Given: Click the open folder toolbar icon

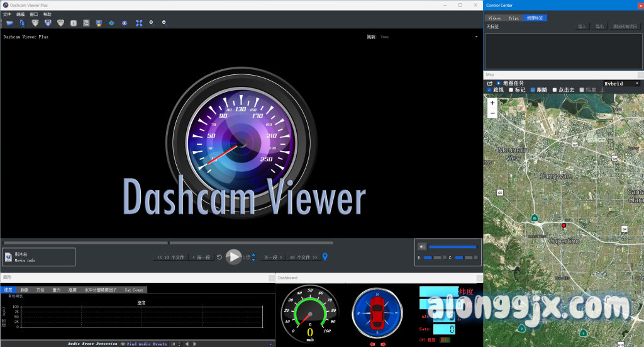Looking at the screenshot, I should (9, 23).
